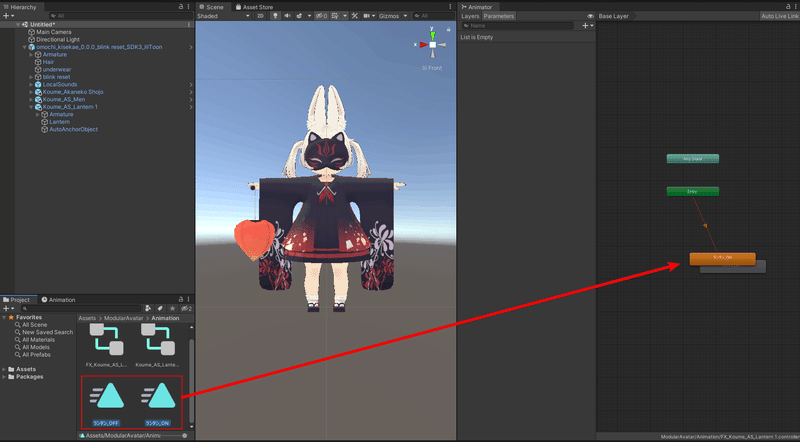Open Search by Type icon in Project

pos(148,308)
